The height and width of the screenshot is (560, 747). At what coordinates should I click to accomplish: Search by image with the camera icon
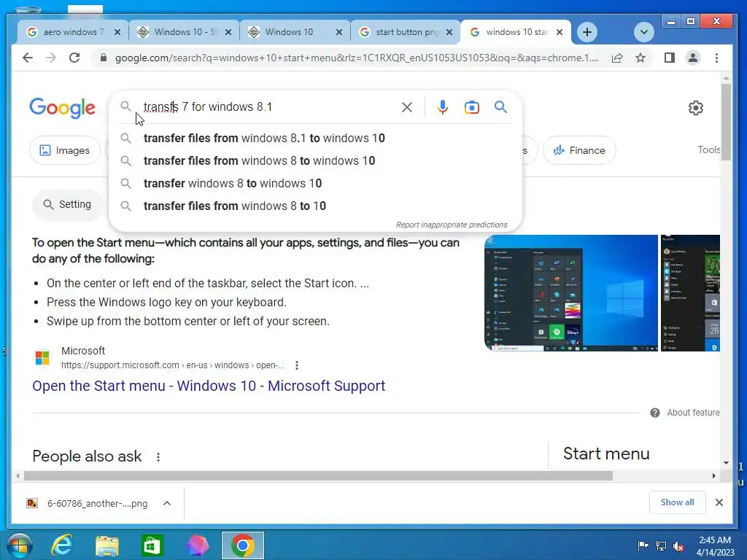pos(472,107)
